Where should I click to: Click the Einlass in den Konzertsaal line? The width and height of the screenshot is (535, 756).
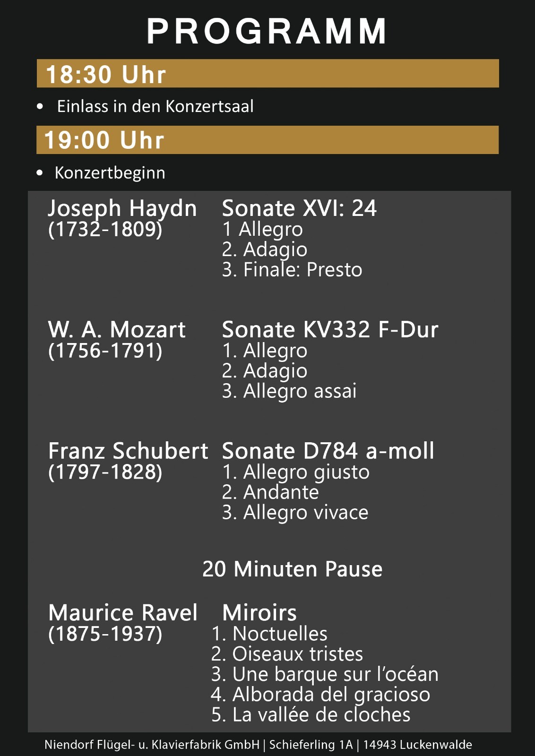pyautogui.click(x=155, y=106)
